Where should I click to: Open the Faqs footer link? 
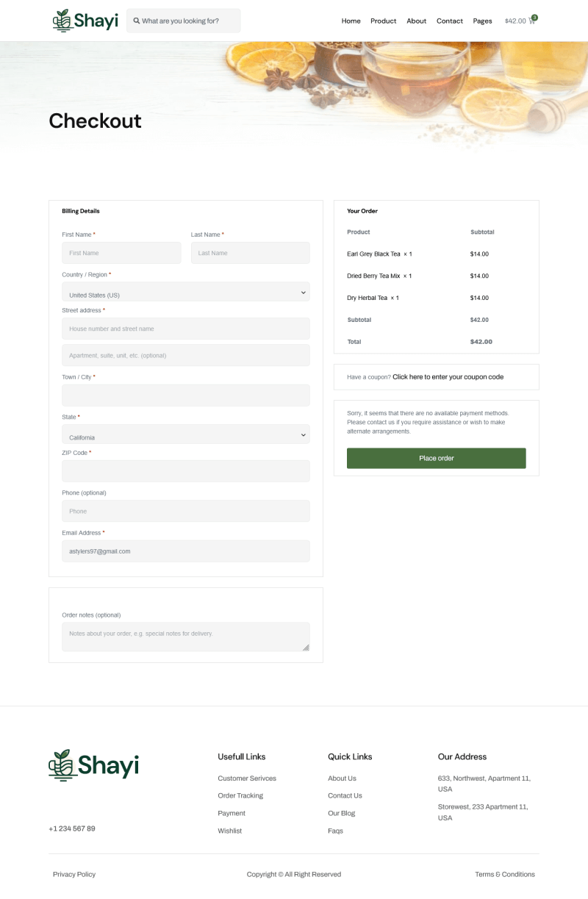[x=335, y=831]
